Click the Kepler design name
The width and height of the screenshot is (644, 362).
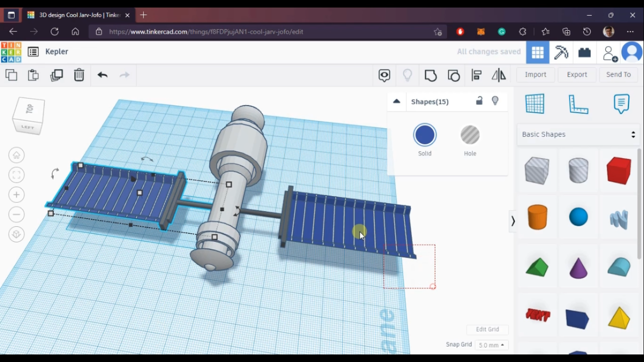[57, 52]
